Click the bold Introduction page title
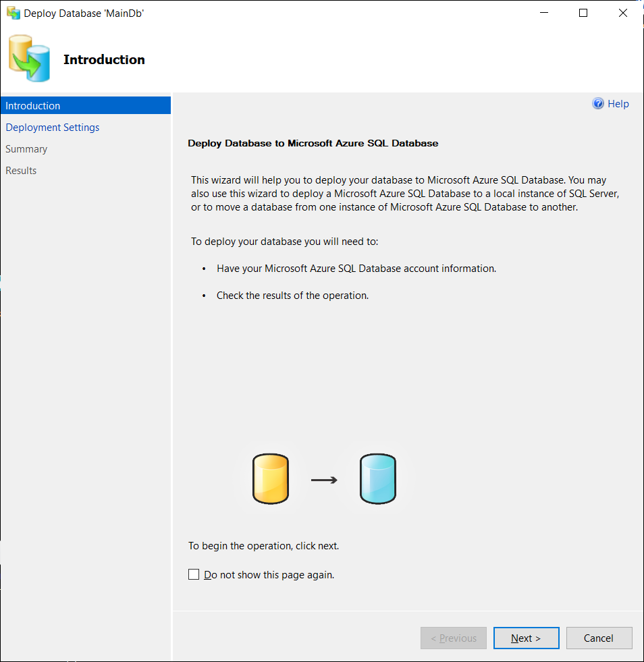This screenshot has height=662, width=644. click(105, 59)
